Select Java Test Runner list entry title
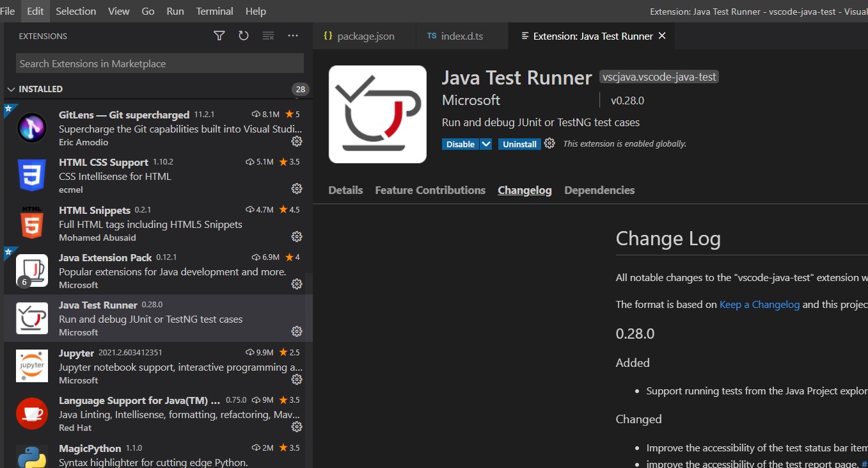Screen dimensions: 868x468 tap(98, 305)
